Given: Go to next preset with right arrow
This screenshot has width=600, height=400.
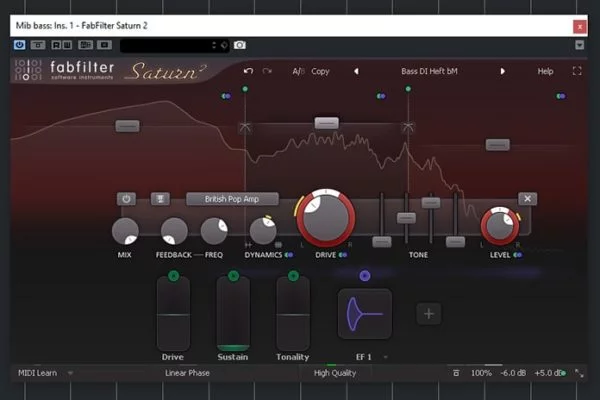Looking at the screenshot, I should point(502,71).
